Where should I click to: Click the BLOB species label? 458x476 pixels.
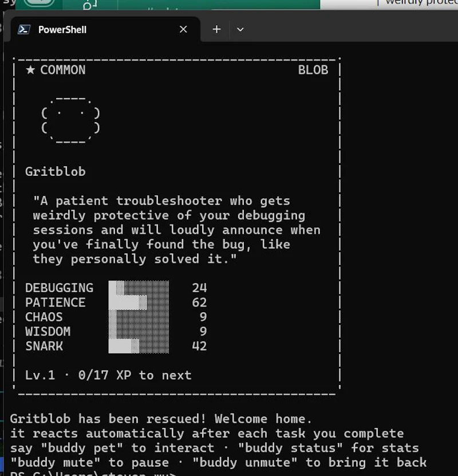(x=313, y=70)
